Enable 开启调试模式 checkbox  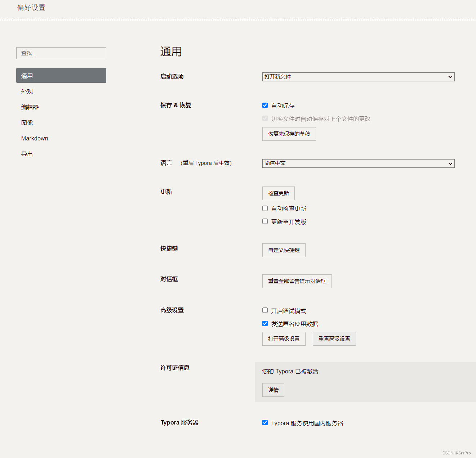pyautogui.click(x=265, y=310)
